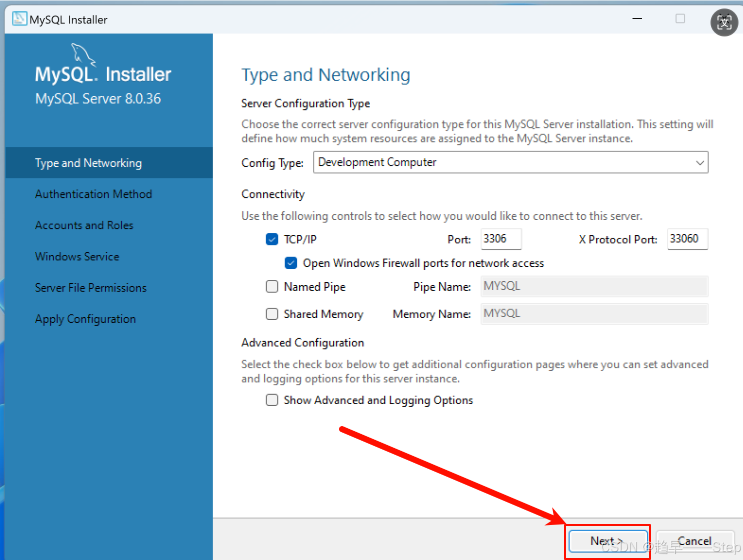743x560 pixels.
Task: Click the Memory Name field
Action: click(x=594, y=314)
